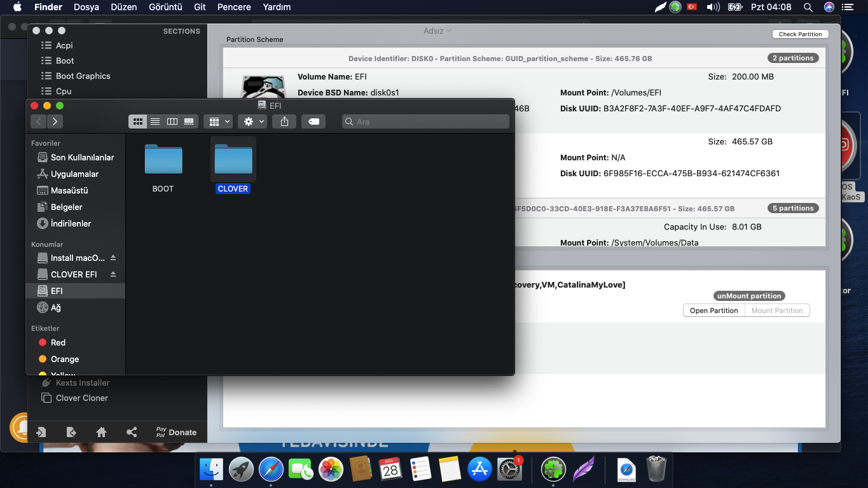Click the home icon in Clover Configurator
Image resolution: width=868 pixels, height=488 pixels.
coord(101,432)
